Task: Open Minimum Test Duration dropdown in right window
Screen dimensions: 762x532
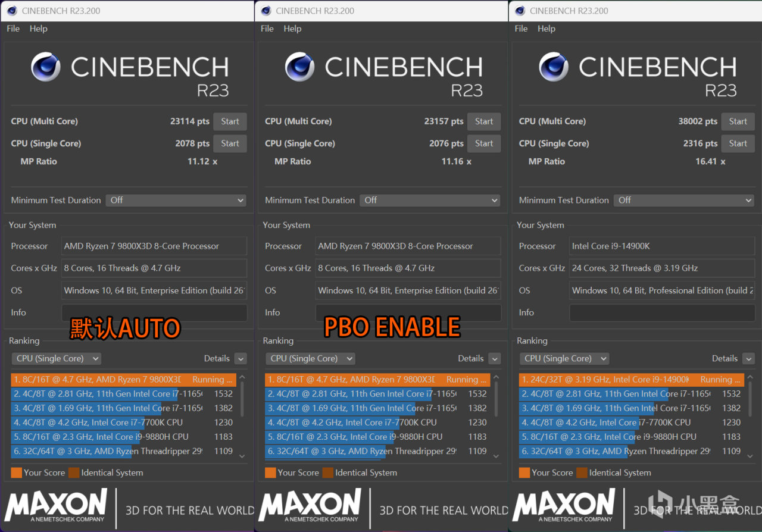Action: (685, 201)
